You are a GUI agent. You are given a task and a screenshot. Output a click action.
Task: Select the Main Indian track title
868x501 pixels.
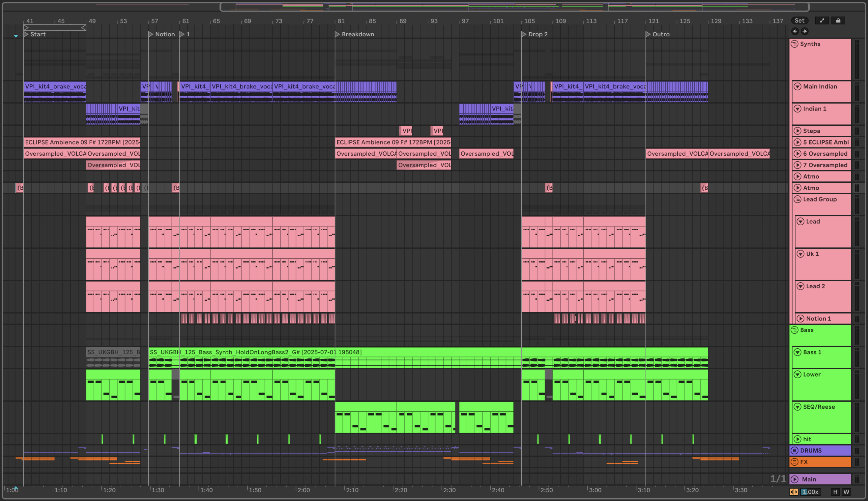tap(820, 86)
